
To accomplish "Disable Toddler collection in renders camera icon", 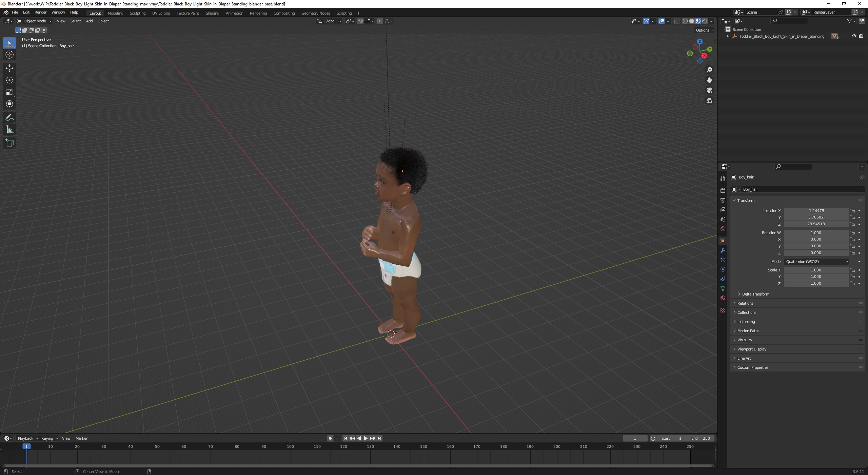I will 861,36.
